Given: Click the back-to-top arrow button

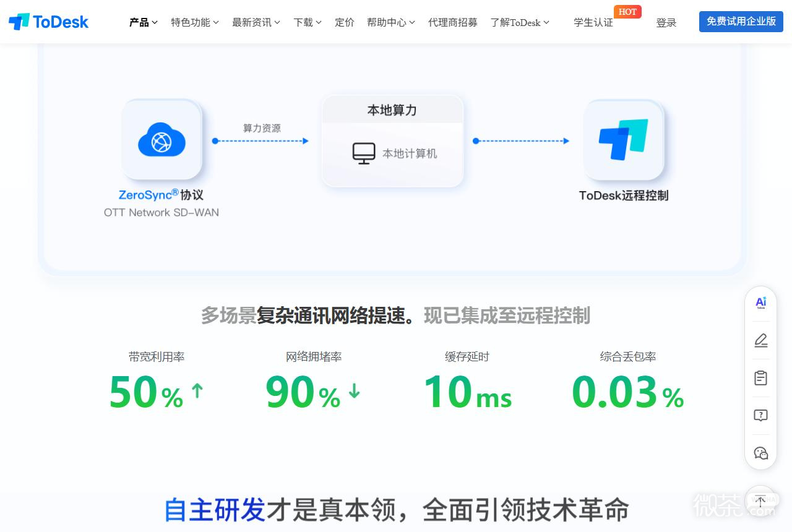Looking at the screenshot, I should tap(761, 502).
